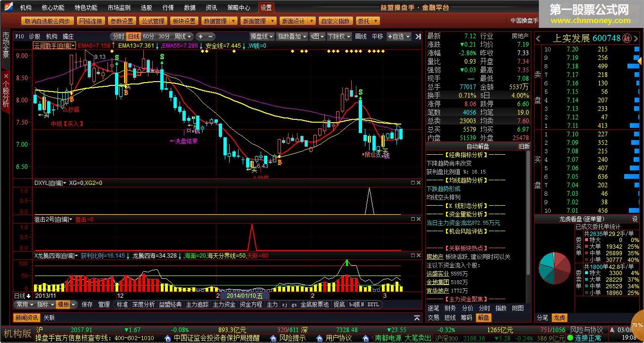The height and width of the screenshot is (343, 644).
Task: Click the zoom-out minus icon on chart toolbar
Action: click(x=211, y=36)
